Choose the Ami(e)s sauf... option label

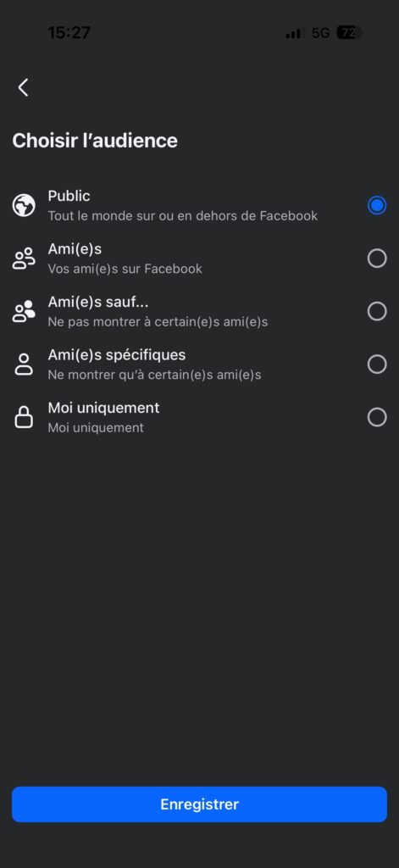coord(98,302)
